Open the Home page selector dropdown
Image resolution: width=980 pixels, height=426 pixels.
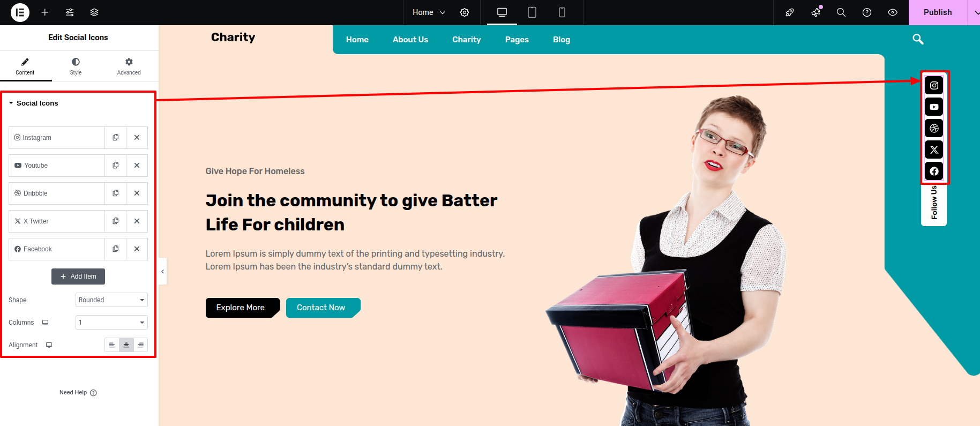[x=429, y=12]
